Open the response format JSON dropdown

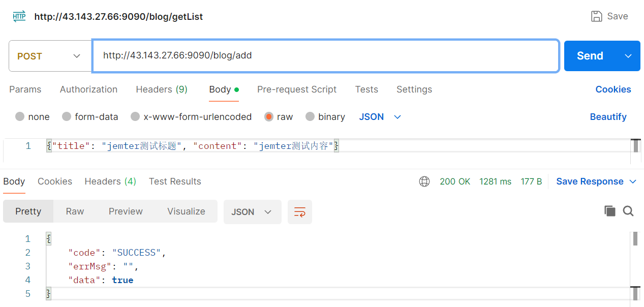252,212
